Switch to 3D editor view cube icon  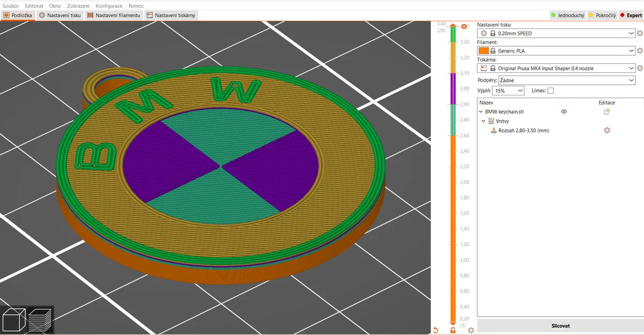pyautogui.click(x=13, y=319)
